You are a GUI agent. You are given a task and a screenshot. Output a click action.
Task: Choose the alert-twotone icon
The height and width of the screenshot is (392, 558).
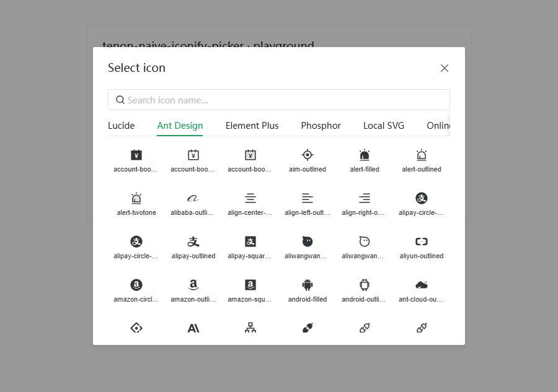tap(136, 198)
